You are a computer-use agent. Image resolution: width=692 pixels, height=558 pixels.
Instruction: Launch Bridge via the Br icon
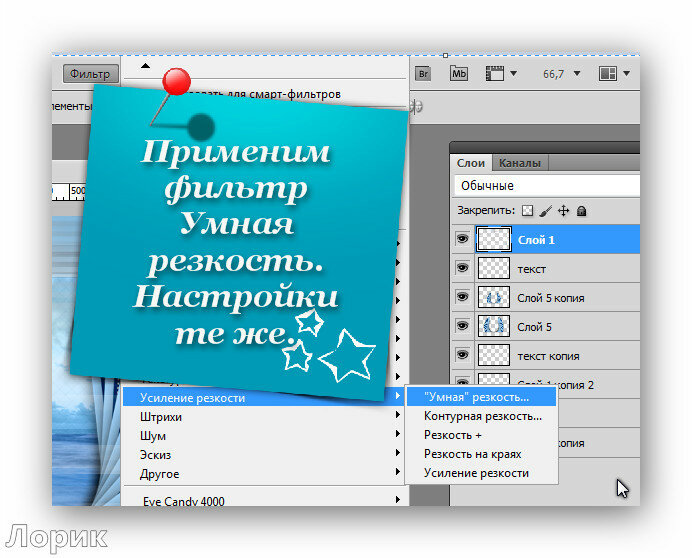pos(423,74)
